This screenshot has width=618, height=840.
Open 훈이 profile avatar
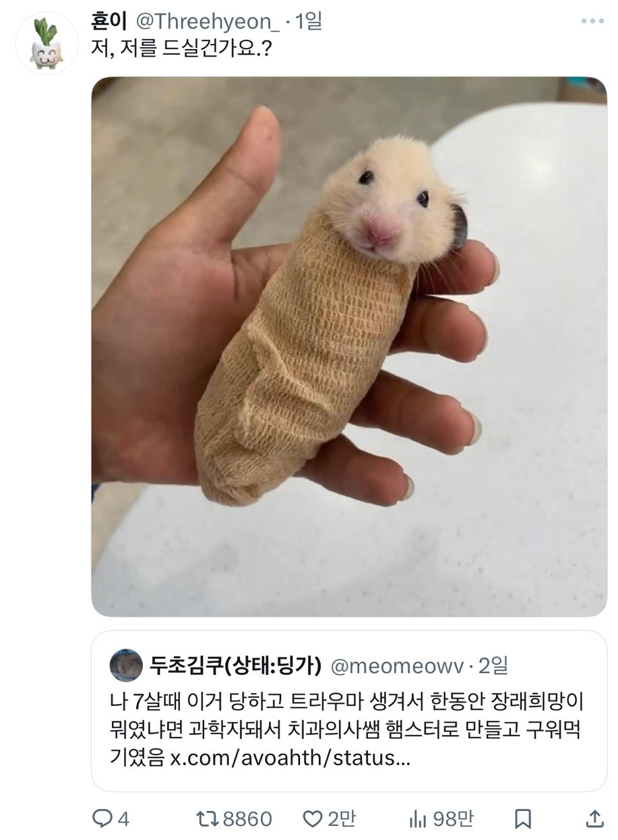pos(46,43)
